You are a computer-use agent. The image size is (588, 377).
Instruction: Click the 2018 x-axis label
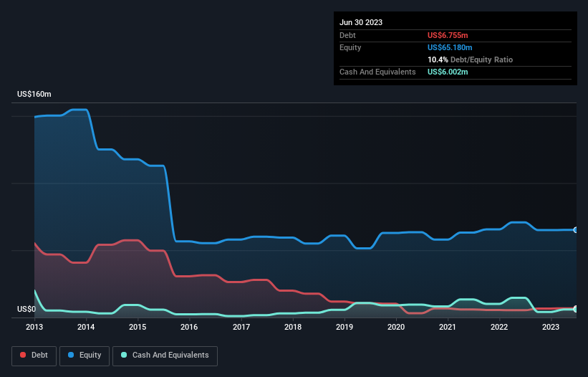pyautogui.click(x=293, y=327)
